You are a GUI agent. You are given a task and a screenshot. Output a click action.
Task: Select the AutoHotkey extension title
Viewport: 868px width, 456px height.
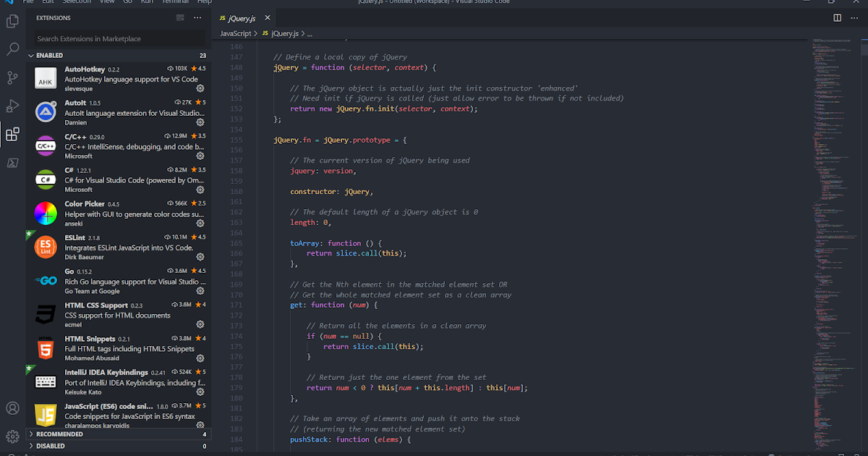click(85, 69)
